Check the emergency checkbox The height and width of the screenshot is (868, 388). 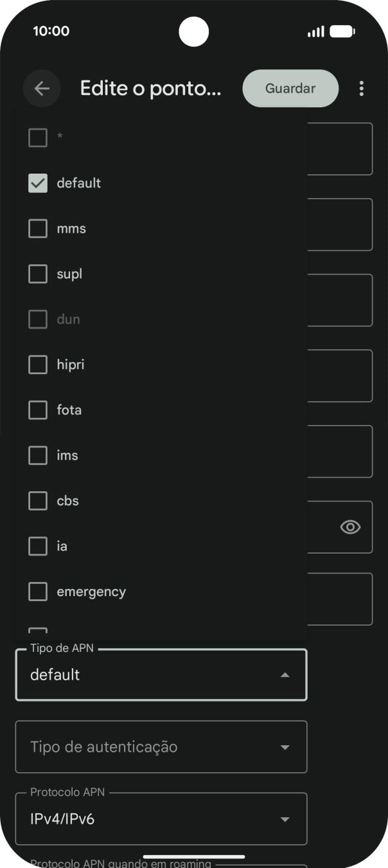pos(38,592)
